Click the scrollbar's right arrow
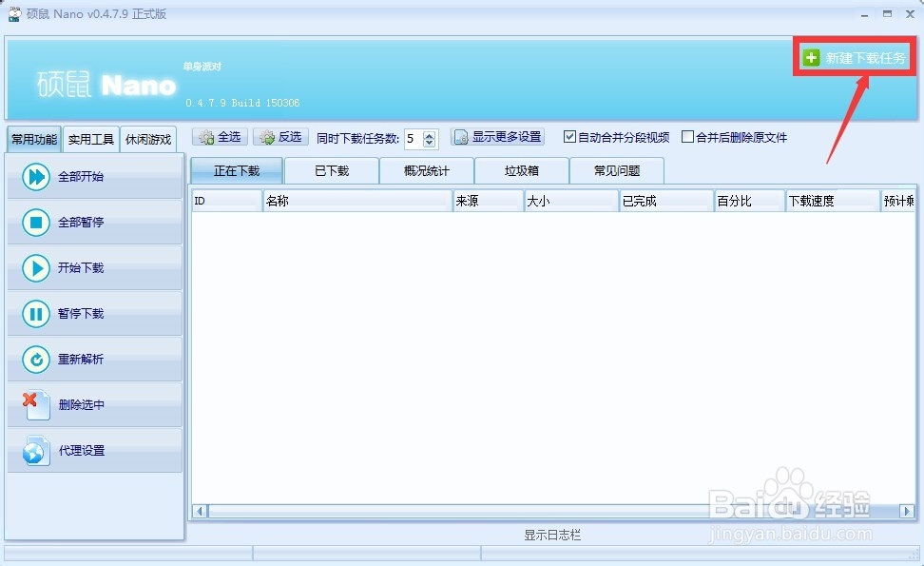Viewport: 924px width, 566px height. pos(906,511)
